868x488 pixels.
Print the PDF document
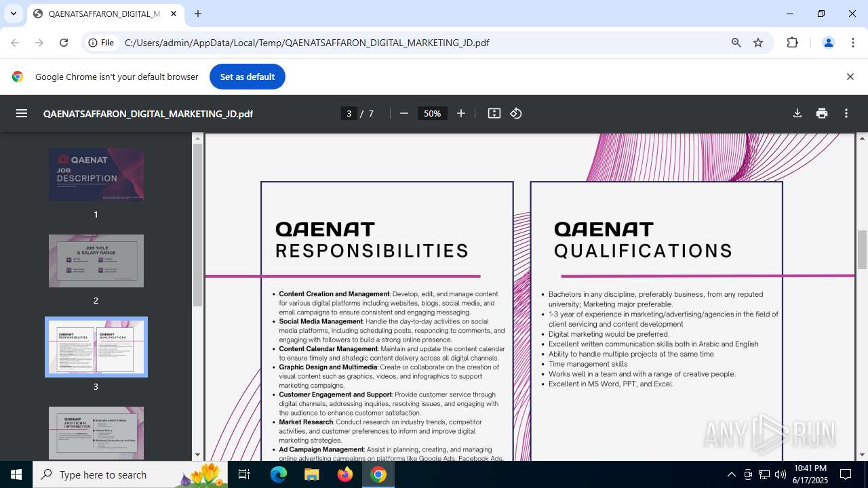click(x=822, y=113)
